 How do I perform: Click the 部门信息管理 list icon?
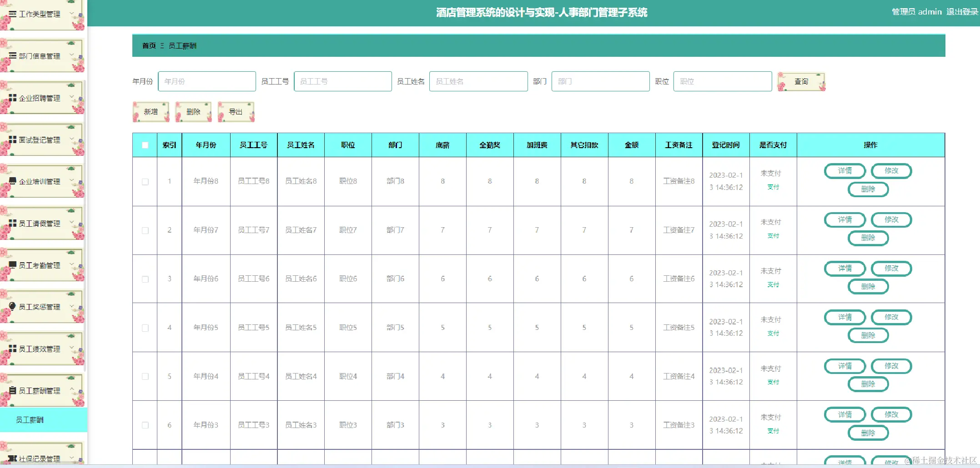coord(13,56)
